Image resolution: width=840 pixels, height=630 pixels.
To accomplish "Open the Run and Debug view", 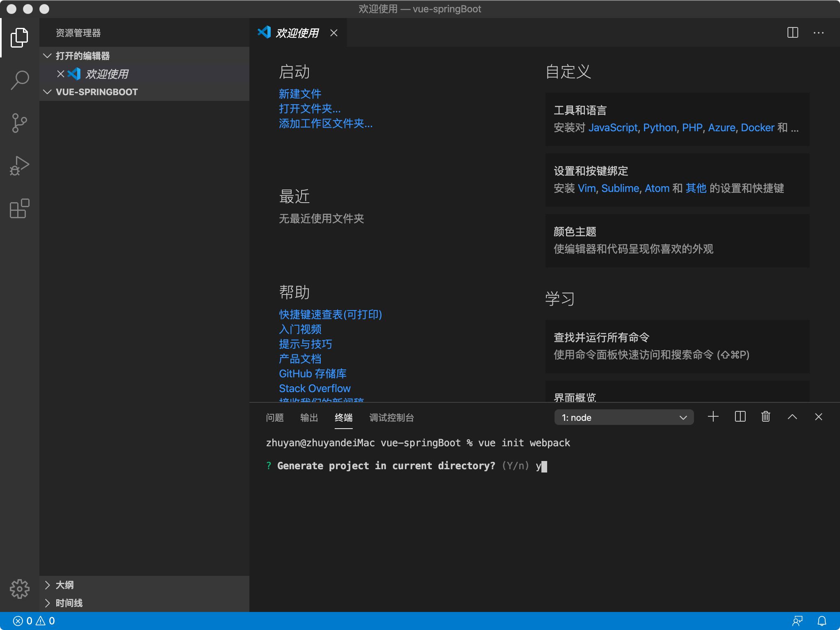I will click(19, 166).
